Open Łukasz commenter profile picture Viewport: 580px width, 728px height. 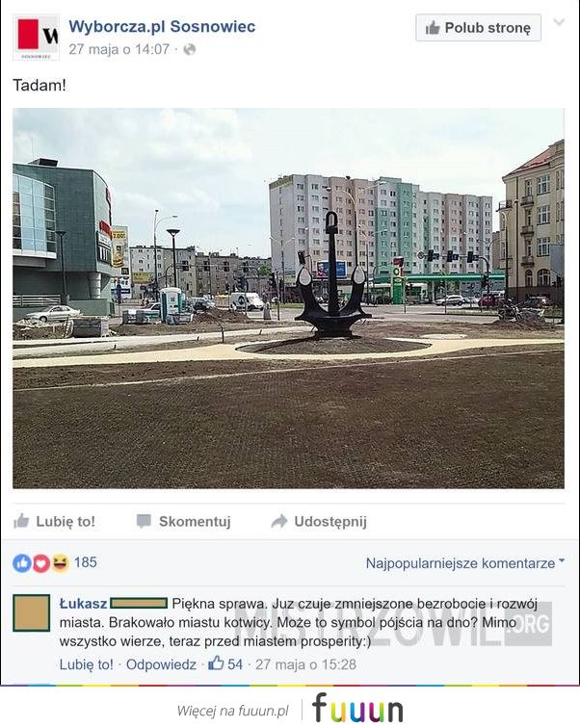[x=32, y=612]
